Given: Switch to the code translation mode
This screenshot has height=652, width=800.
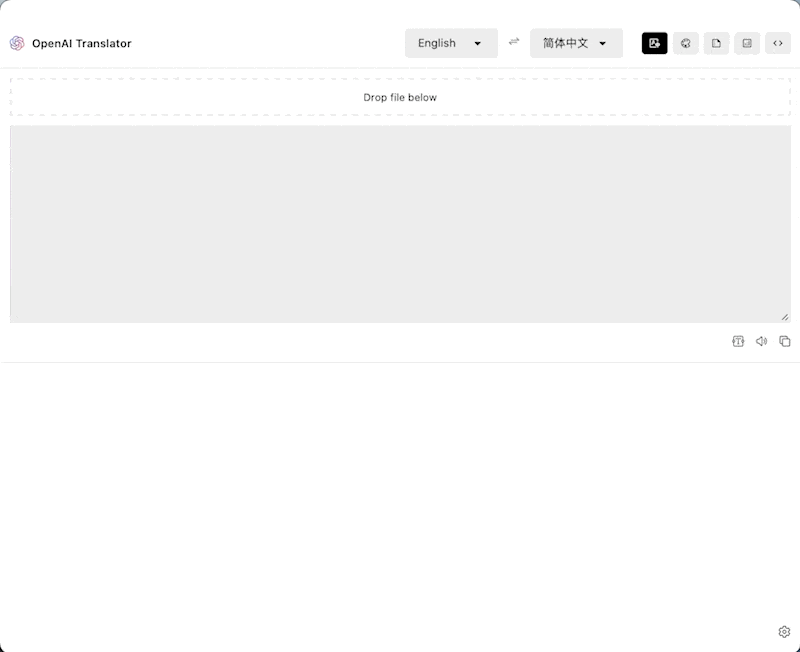Looking at the screenshot, I should [778, 43].
